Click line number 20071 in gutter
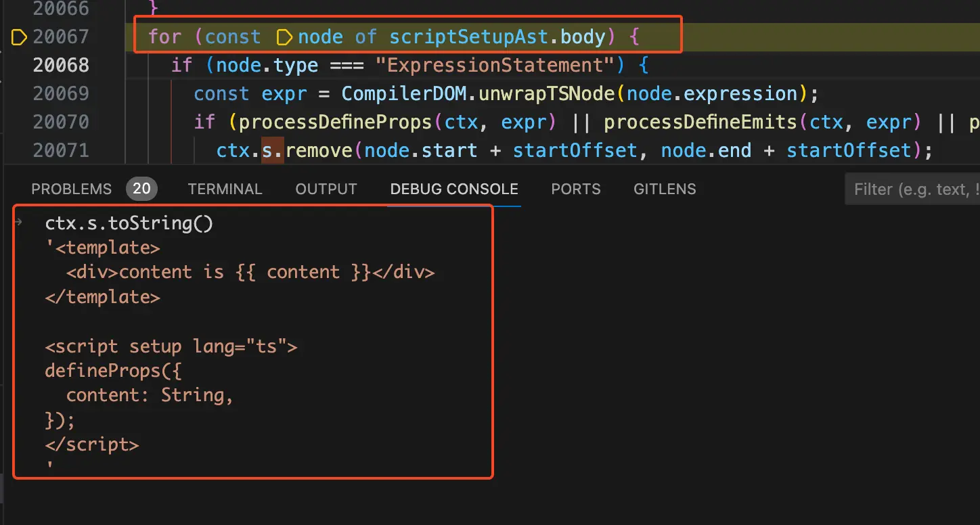980x525 pixels. tap(61, 150)
